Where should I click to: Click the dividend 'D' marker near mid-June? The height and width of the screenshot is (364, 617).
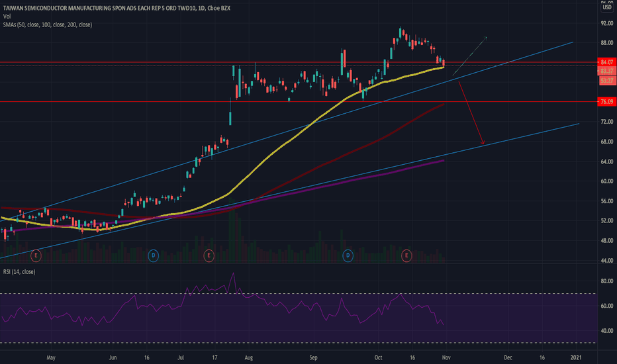coord(153,255)
